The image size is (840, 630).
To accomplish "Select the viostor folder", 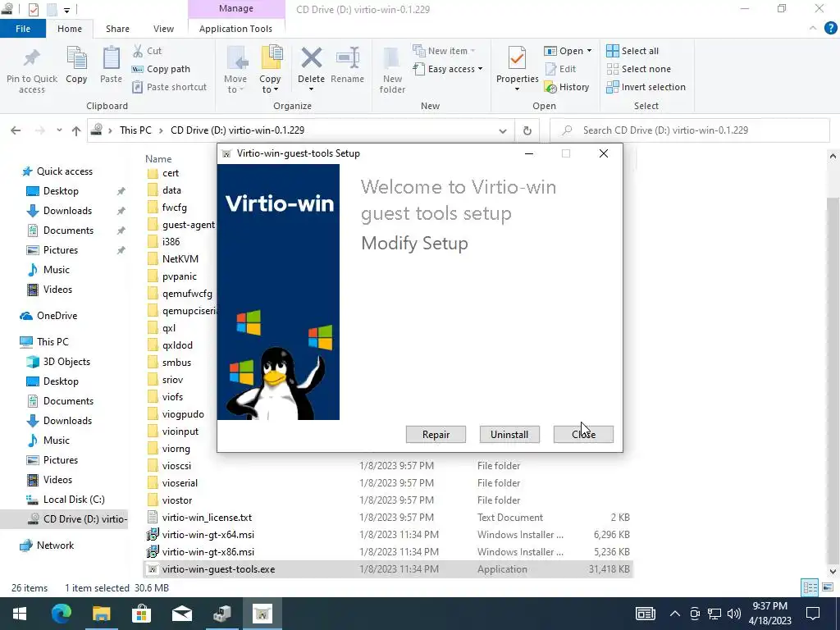I will [x=177, y=500].
